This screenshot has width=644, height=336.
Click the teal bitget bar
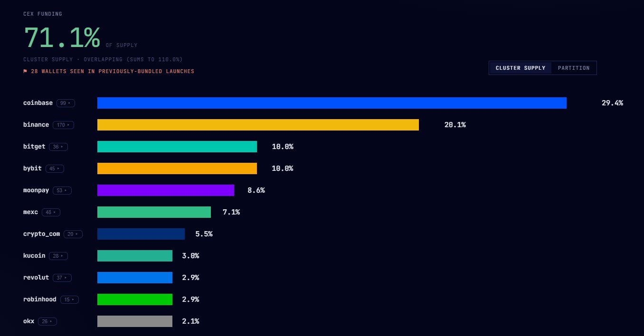(x=177, y=147)
